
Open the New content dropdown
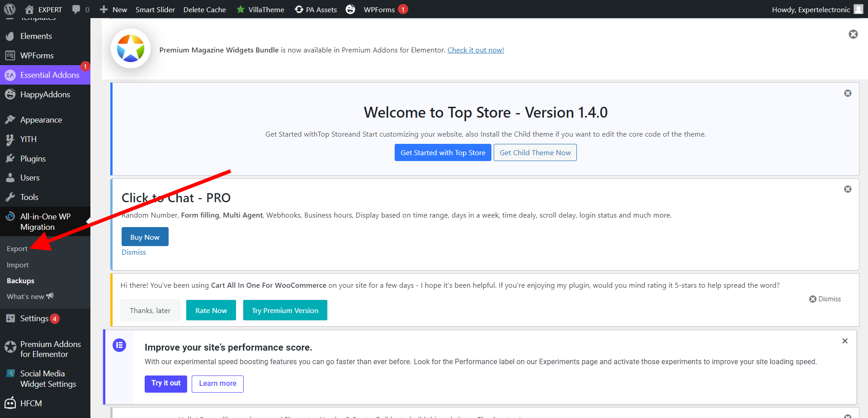pos(113,9)
